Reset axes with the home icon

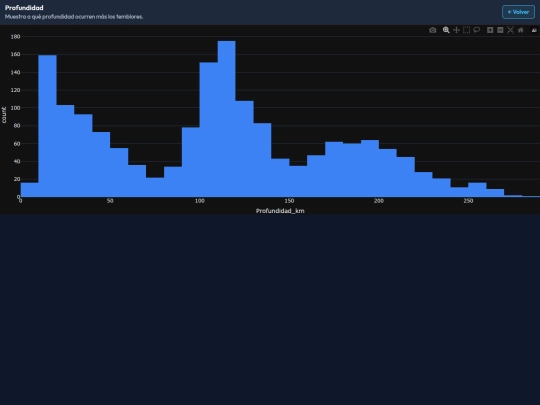click(520, 30)
